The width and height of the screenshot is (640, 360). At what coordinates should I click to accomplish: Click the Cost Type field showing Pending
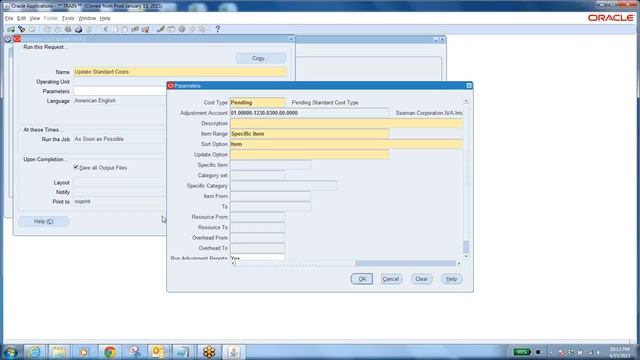[x=257, y=102]
